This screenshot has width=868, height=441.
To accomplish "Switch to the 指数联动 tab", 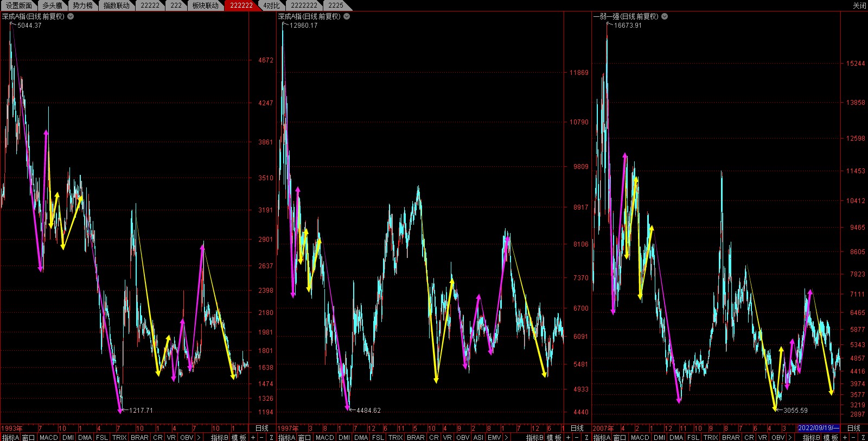I will pyautogui.click(x=117, y=5).
